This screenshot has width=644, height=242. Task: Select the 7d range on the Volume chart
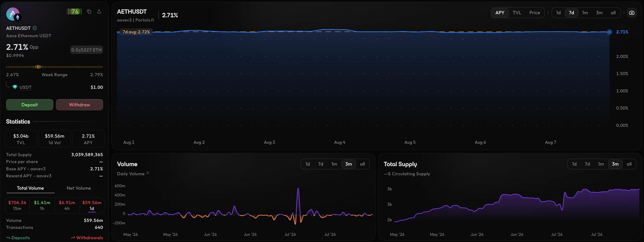click(321, 164)
